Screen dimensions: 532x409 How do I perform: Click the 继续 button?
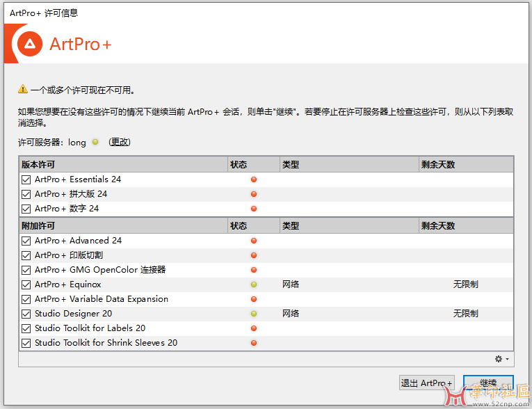pos(488,383)
